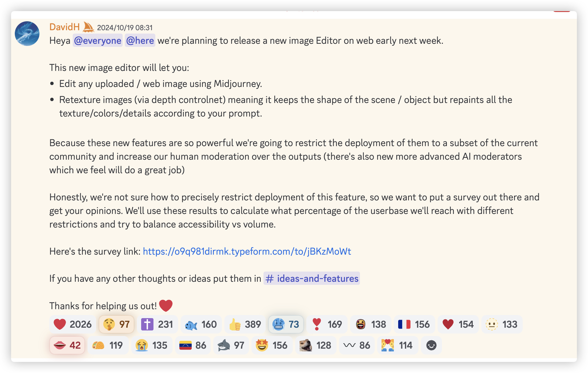The width and height of the screenshot is (588, 373).
Task: Click the taco reaction with 119
Action: click(108, 345)
